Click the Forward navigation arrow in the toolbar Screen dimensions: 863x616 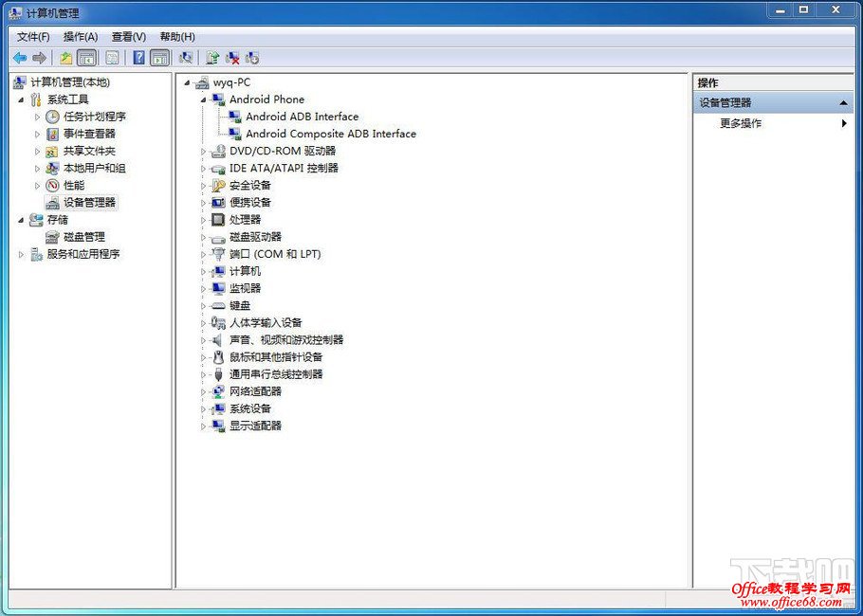(x=40, y=57)
